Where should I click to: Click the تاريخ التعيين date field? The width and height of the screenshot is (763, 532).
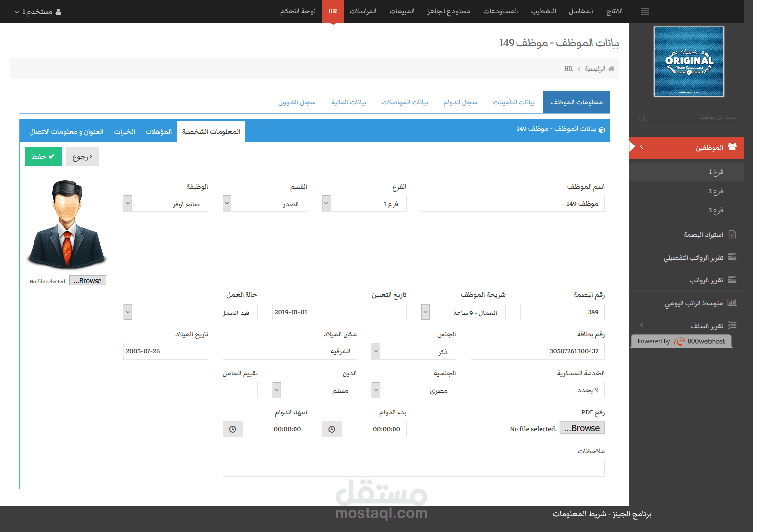tap(340, 312)
